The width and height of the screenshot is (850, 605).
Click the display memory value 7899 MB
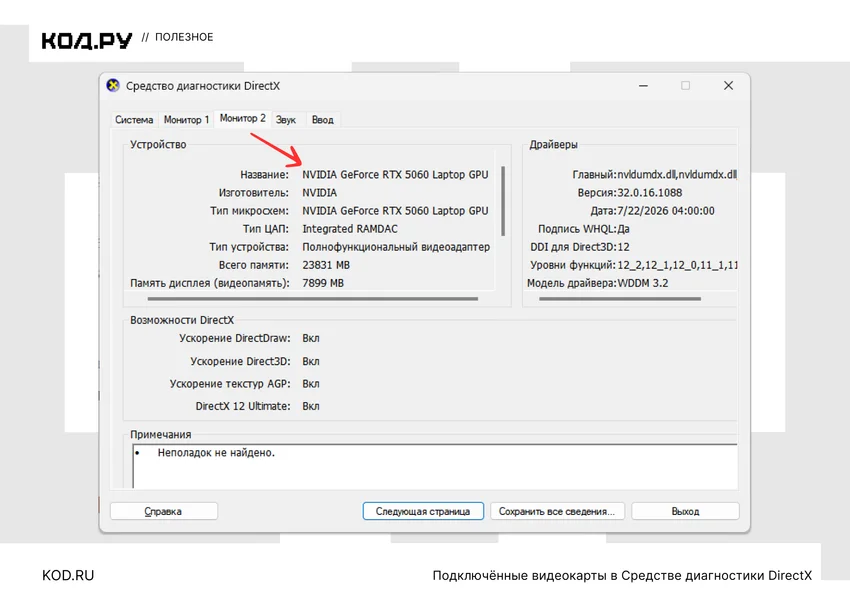(x=323, y=283)
